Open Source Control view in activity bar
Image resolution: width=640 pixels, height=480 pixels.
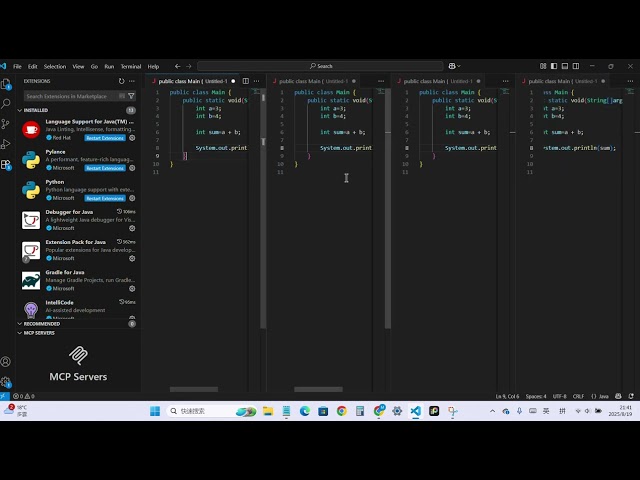tap(6, 124)
